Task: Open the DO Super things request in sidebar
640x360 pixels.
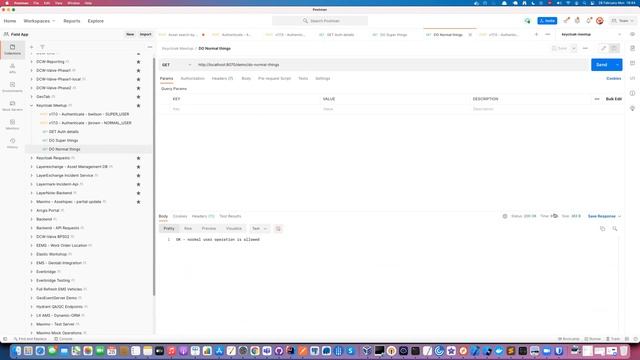Action: point(63,140)
